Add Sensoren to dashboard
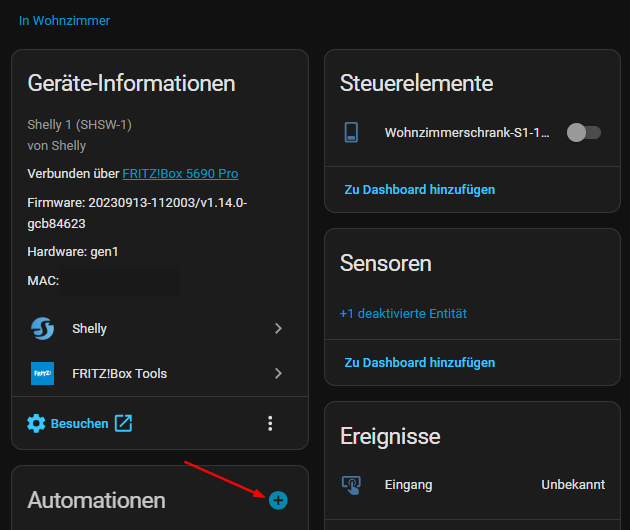Screen dimensions: 630x530 click(x=419, y=362)
